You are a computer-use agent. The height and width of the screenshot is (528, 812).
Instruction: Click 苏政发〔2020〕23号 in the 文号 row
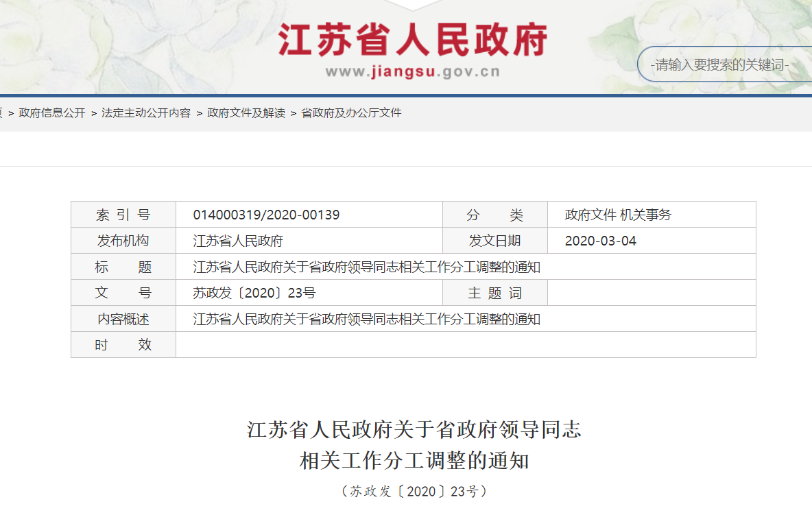254,293
